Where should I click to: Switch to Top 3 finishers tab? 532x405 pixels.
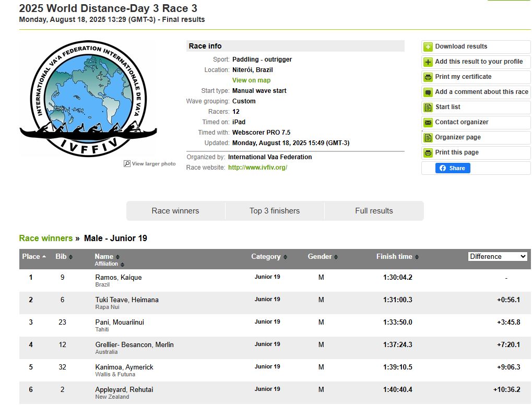tap(275, 211)
